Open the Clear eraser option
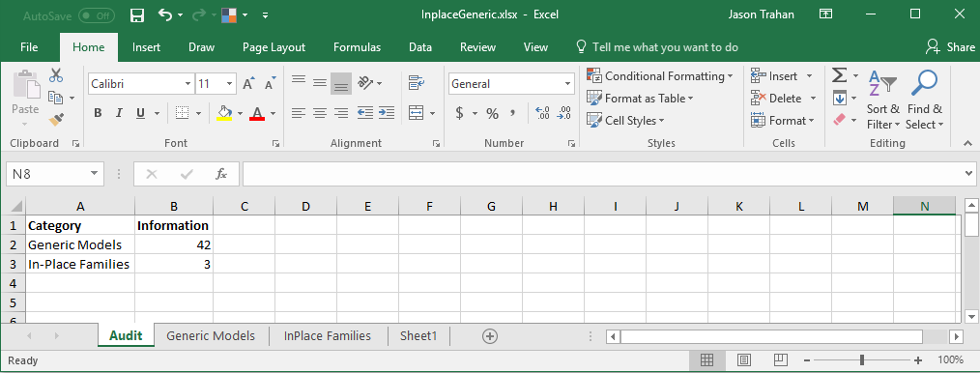 pos(839,119)
